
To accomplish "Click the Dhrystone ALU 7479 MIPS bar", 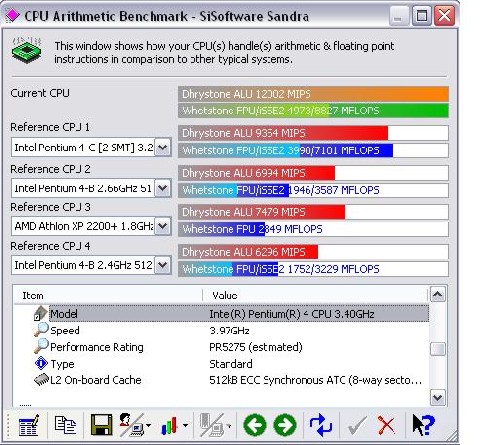I will click(x=313, y=212).
